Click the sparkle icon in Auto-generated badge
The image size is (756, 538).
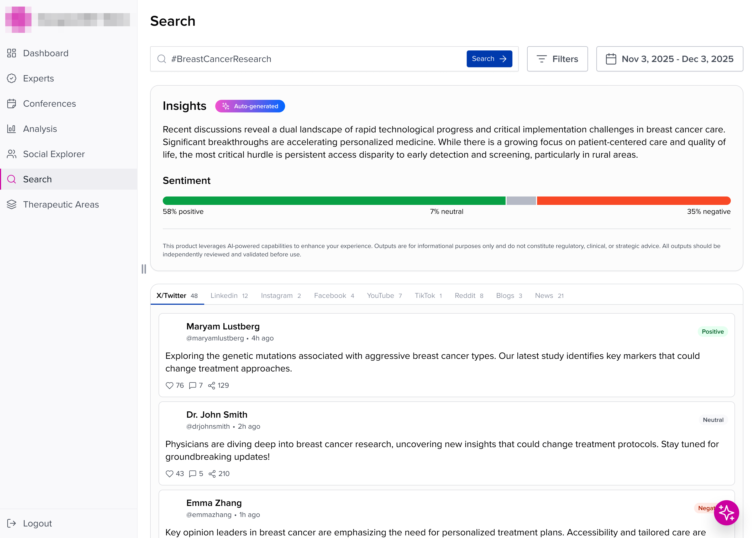[x=226, y=106]
